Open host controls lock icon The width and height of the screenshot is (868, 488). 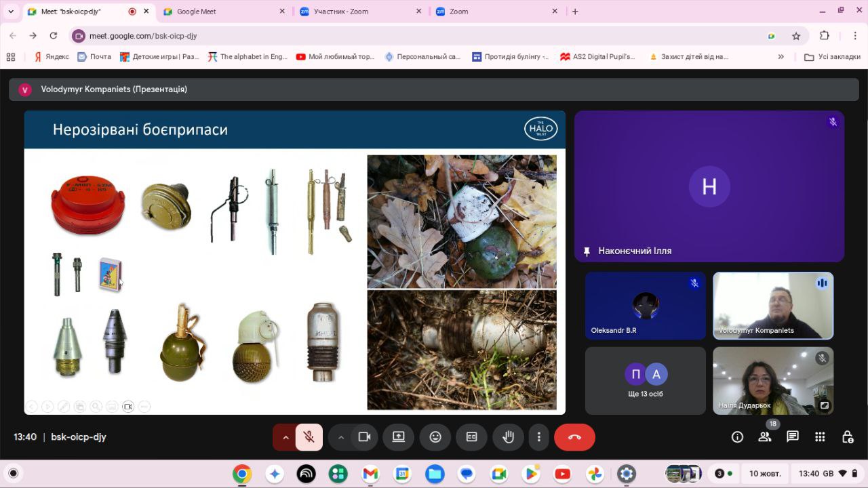(848, 437)
